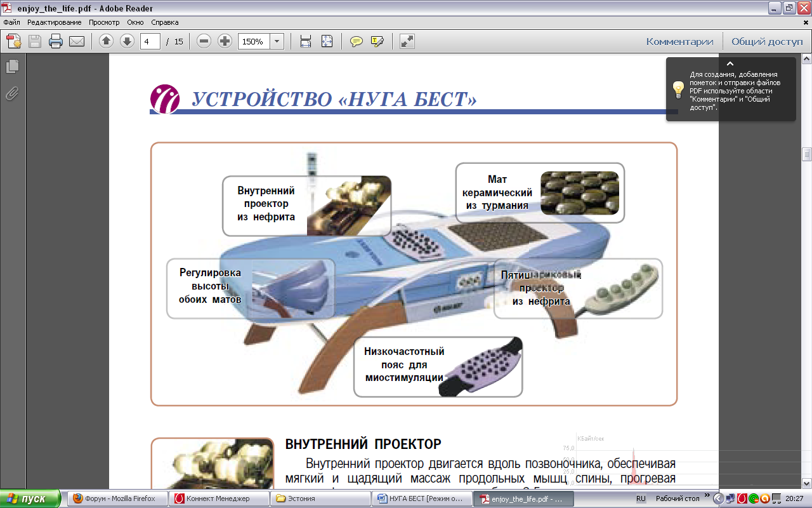Click the clock showing 20:27

coord(795,499)
